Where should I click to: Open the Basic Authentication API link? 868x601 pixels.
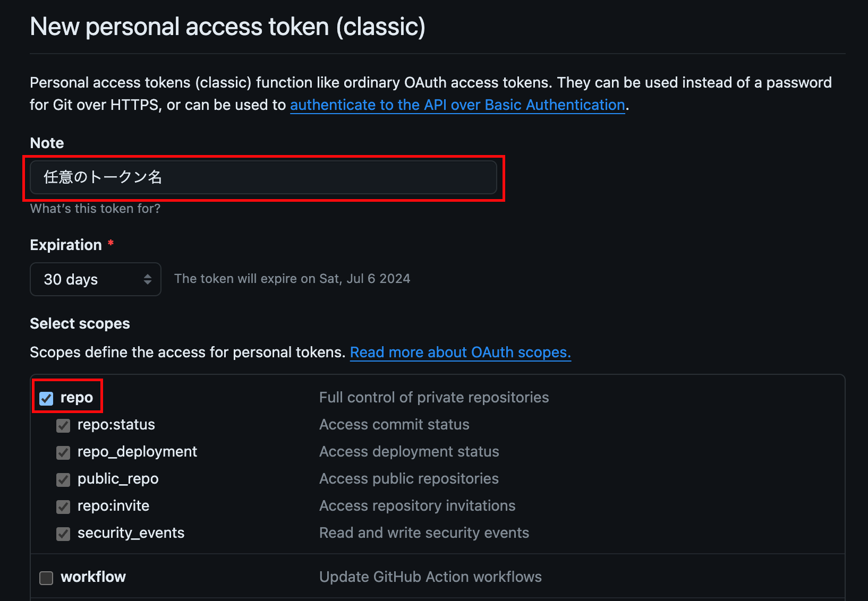pos(457,105)
